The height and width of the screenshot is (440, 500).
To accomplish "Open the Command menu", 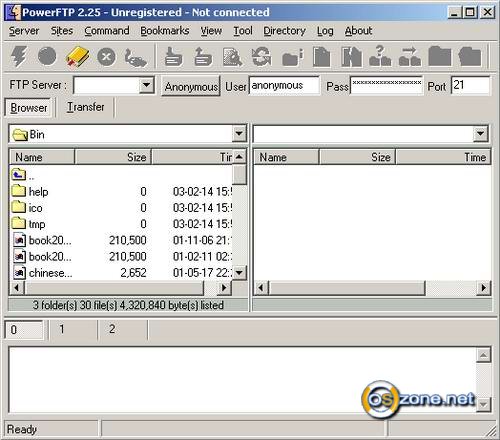I will coord(107,31).
